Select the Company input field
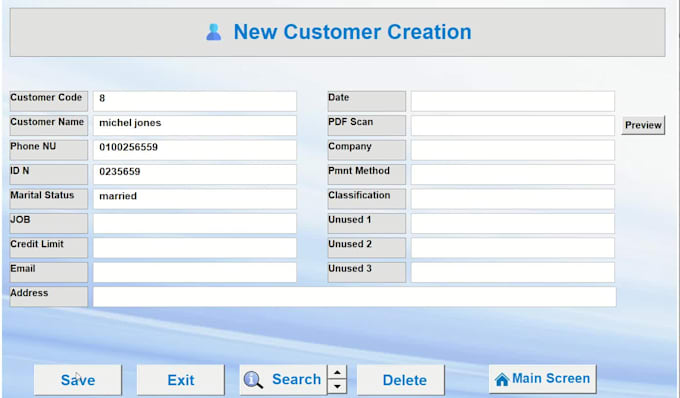Image resolution: width=680 pixels, height=398 pixels. click(x=513, y=150)
